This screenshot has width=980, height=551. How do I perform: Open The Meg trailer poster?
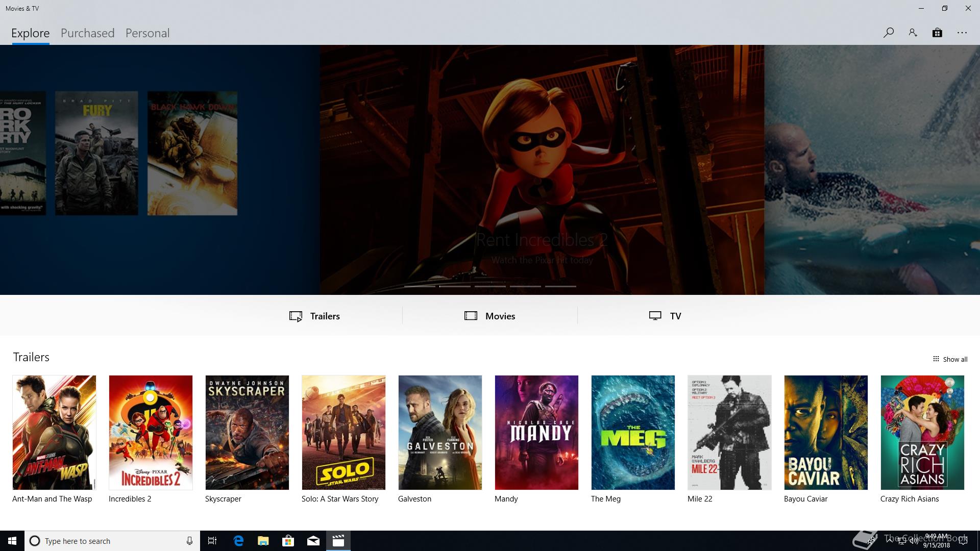(633, 433)
